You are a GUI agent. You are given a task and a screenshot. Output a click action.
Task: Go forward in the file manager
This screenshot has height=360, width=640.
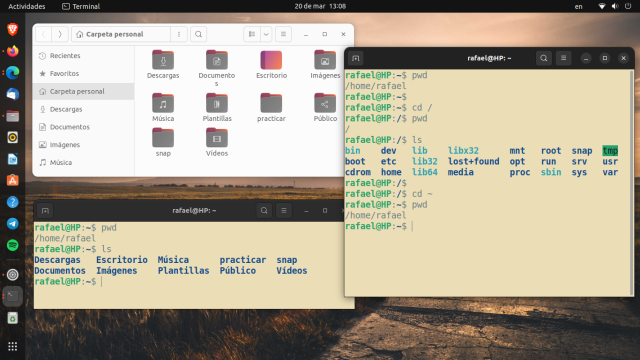(60, 34)
